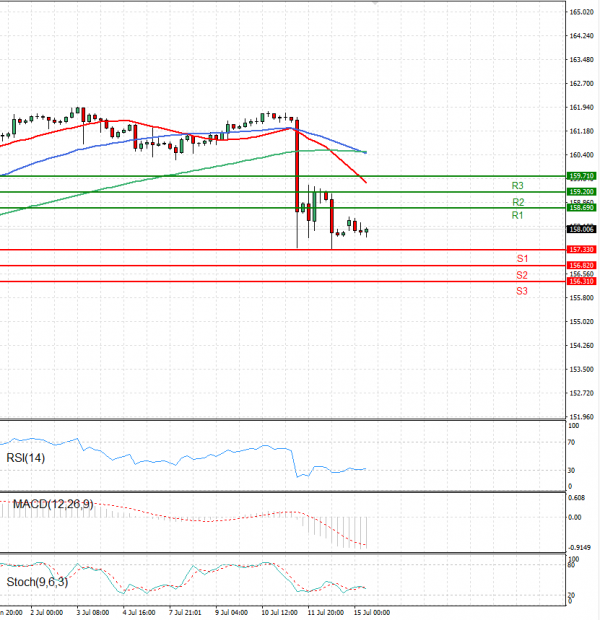Click the 2 Jul 00:00 time label

(x=47, y=612)
